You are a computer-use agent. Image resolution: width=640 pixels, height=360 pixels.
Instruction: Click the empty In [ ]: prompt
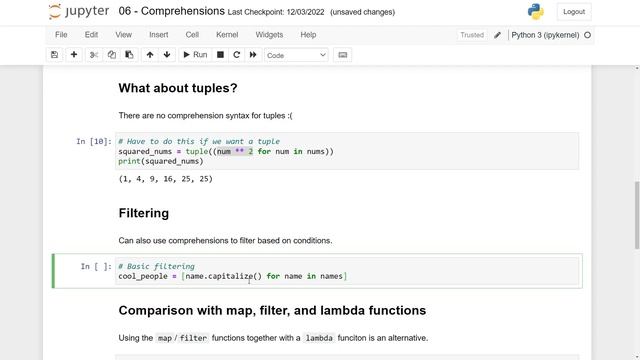96,266
